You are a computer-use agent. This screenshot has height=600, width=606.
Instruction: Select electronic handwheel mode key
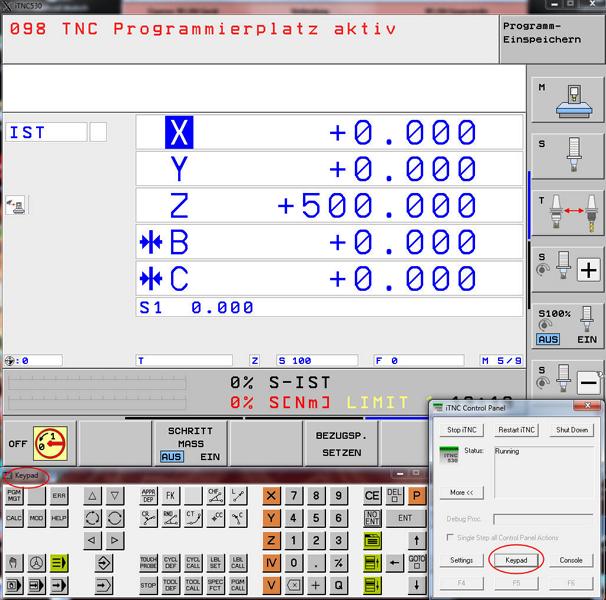click(36, 562)
